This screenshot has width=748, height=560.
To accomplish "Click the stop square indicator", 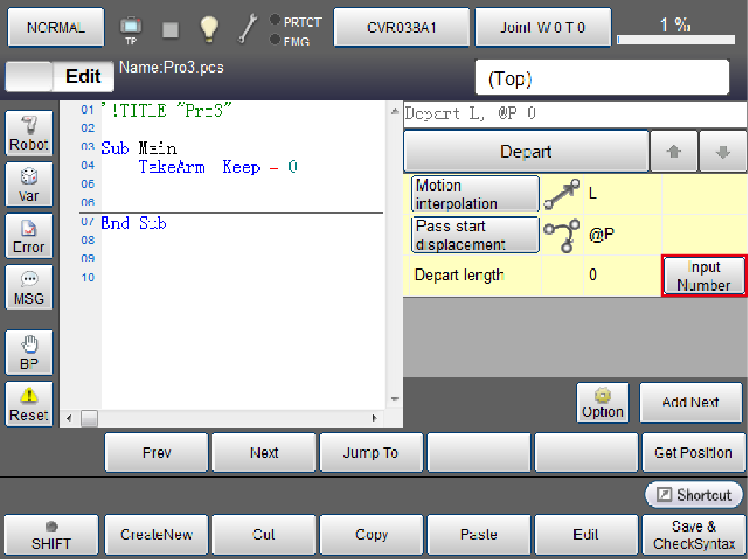I will (171, 29).
